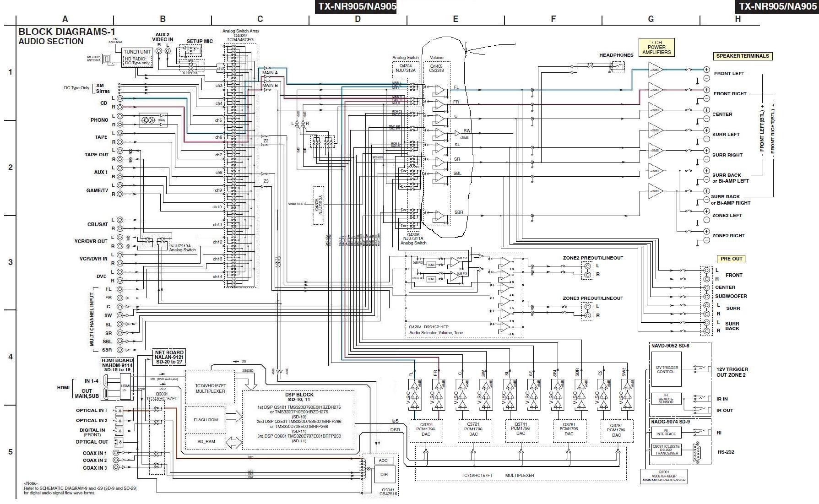Select the RS-232 Transceiver block

coord(666,450)
